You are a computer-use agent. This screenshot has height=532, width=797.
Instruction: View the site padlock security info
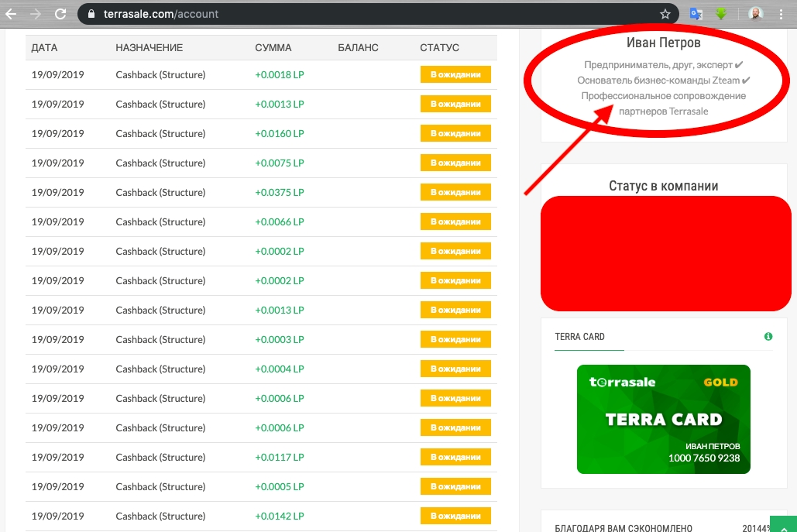point(91,14)
